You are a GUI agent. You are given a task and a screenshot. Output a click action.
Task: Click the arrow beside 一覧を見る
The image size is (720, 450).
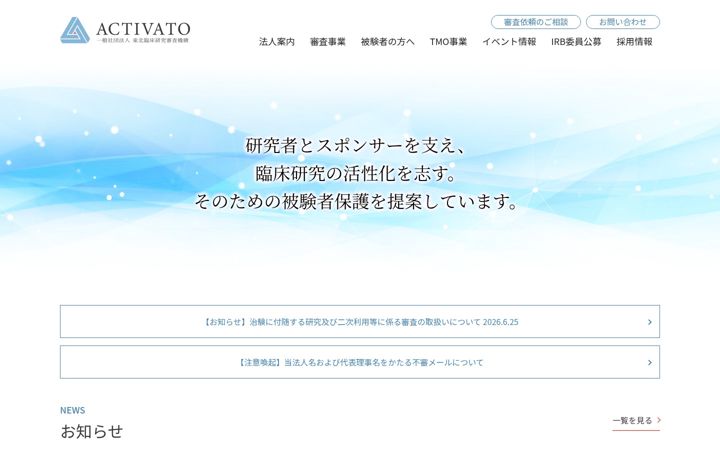[658, 420]
